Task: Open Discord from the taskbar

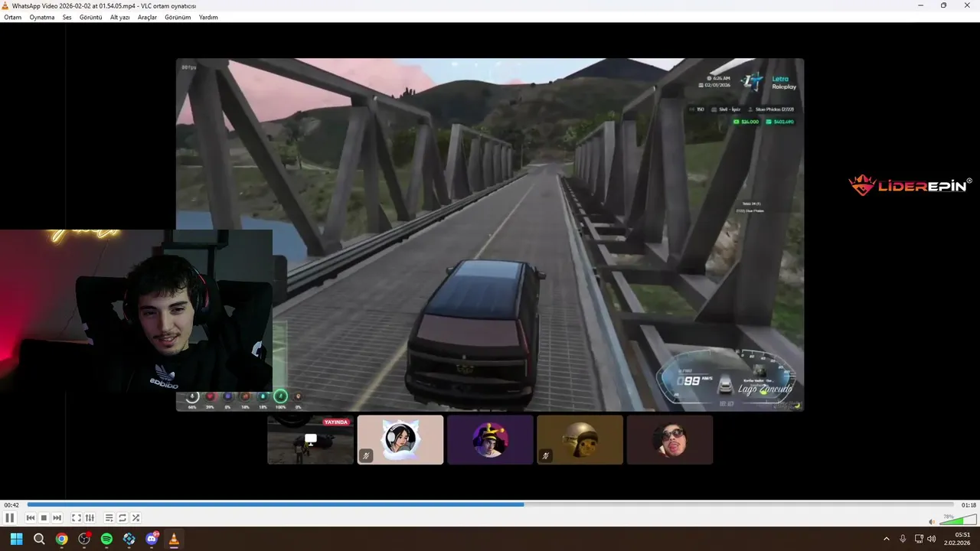Action: click(152, 539)
